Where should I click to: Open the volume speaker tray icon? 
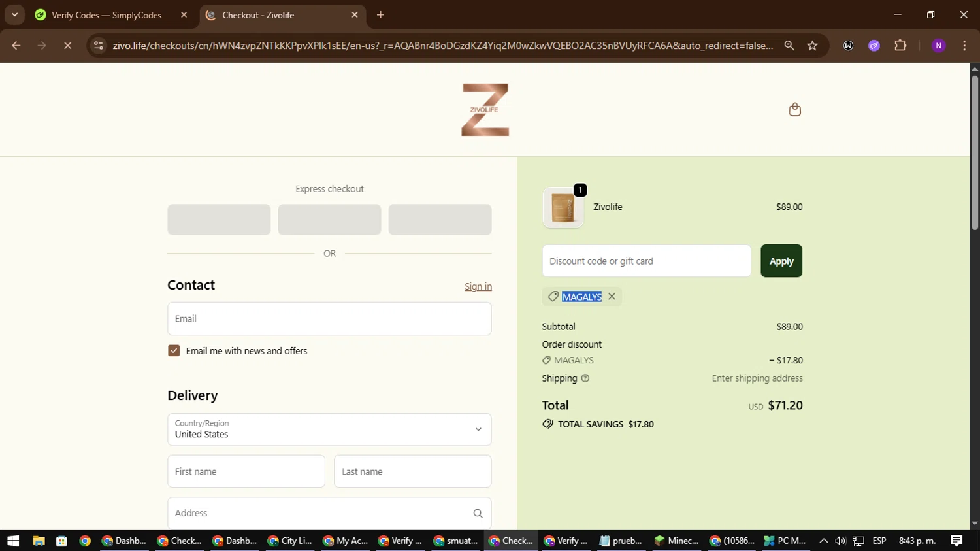(x=840, y=541)
